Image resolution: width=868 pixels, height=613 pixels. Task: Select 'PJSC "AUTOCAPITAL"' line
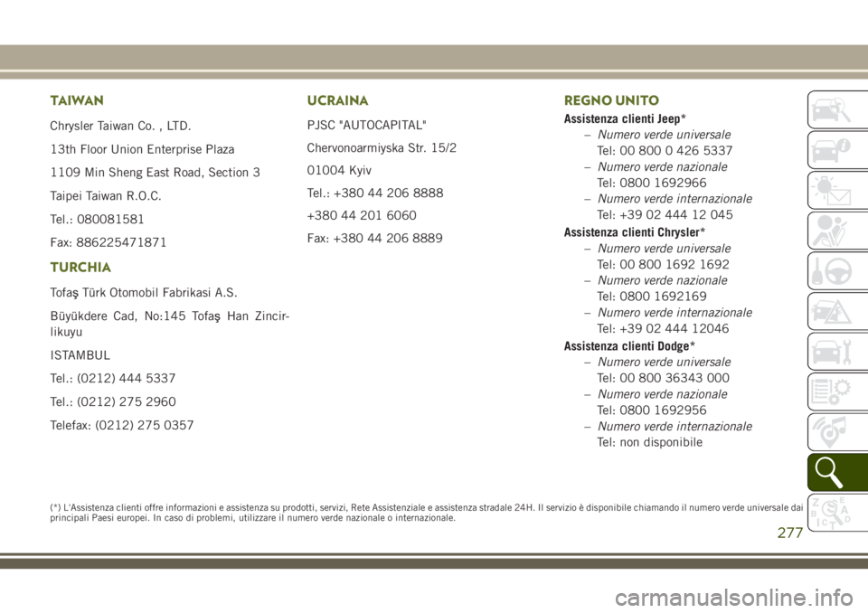point(366,125)
